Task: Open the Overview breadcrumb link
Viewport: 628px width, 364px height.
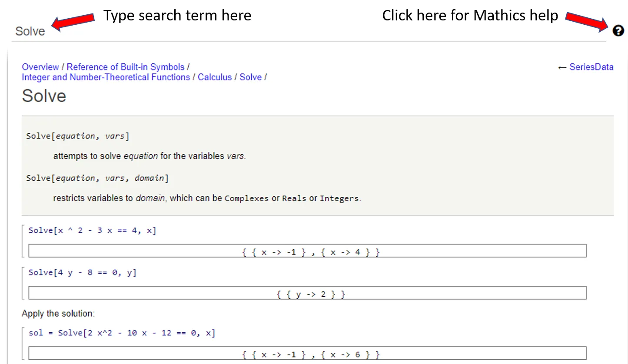Action: [x=40, y=67]
